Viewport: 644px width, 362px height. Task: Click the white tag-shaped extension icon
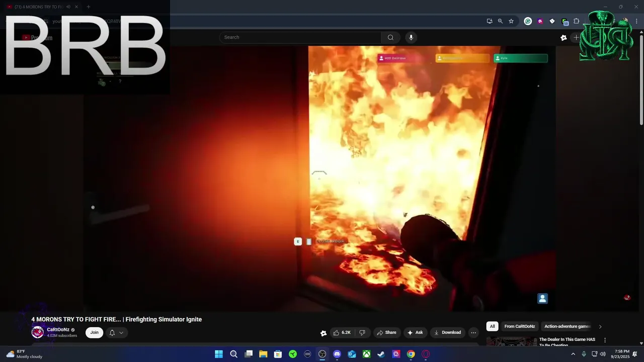pyautogui.click(x=552, y=21)
